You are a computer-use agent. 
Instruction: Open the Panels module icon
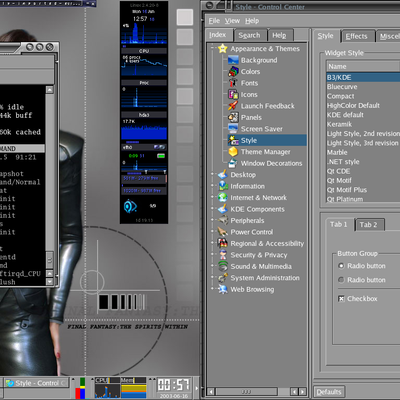pos(233,117)
